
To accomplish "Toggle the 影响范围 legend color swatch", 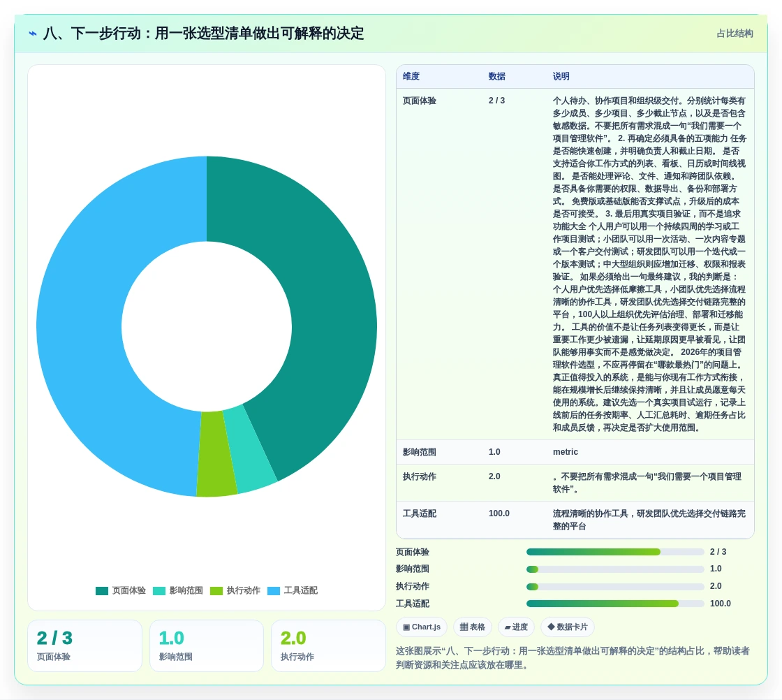I will (x=159, y=591).
